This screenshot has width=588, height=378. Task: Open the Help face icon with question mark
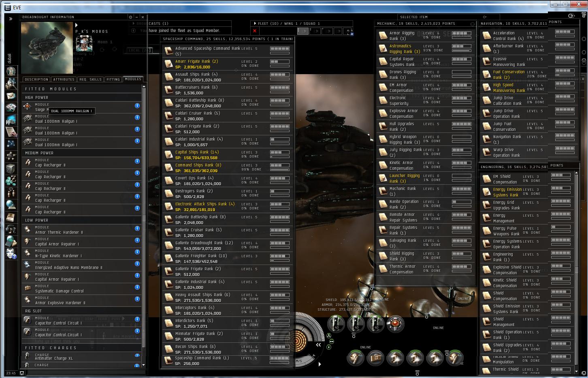click(11, 254)
